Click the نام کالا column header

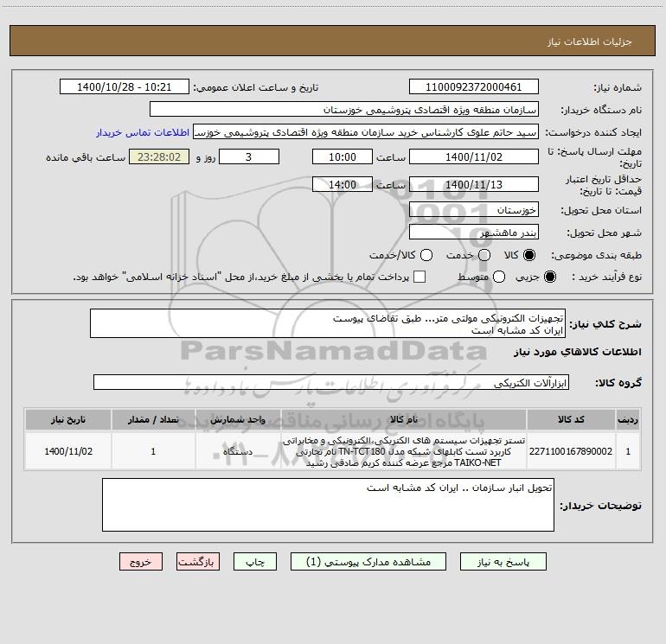(x=404, y=419)
